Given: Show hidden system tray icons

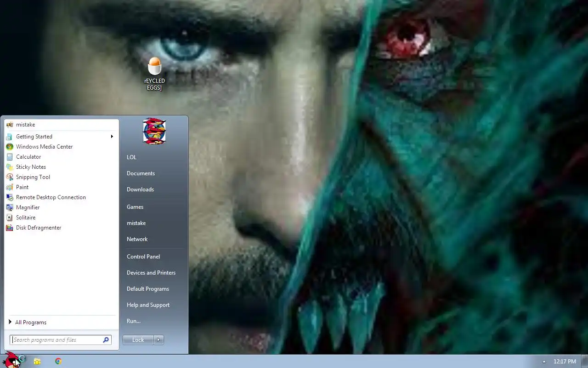Looking at the screenshot, I should pyautogui.click(x=544, y=362).
